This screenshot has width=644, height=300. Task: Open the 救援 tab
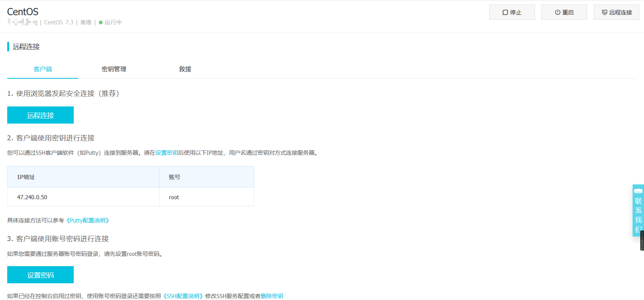[185, 69]
